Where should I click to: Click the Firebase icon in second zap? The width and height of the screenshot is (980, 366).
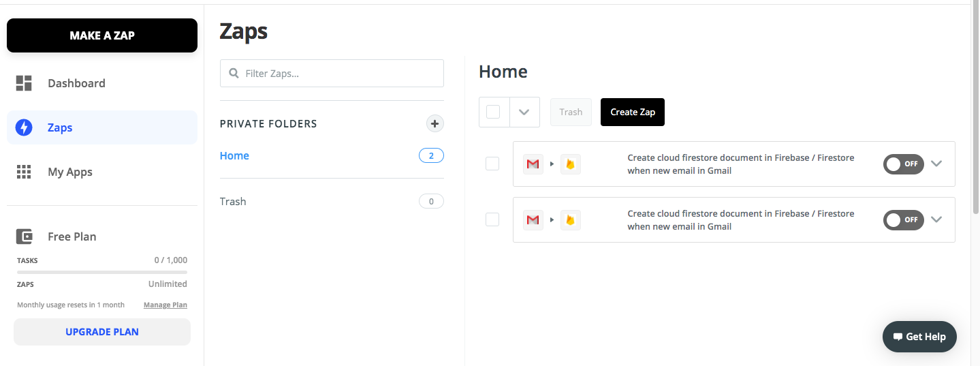571,219
